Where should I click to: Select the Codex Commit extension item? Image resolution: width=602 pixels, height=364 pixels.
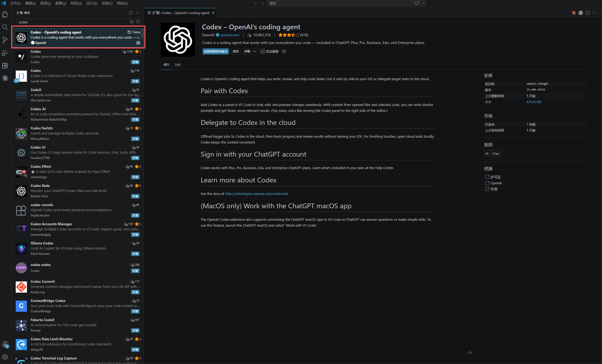point(78,287)
